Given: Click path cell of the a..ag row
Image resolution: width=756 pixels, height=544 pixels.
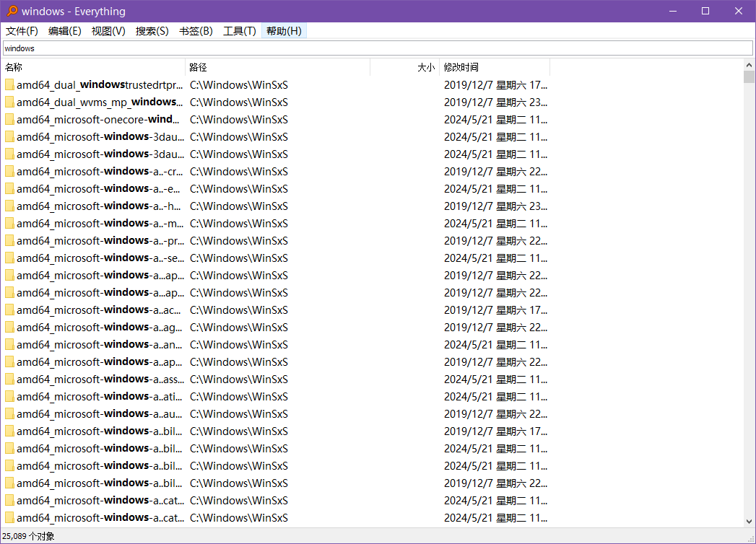Looking at the screenshot, I should [239, 328].
